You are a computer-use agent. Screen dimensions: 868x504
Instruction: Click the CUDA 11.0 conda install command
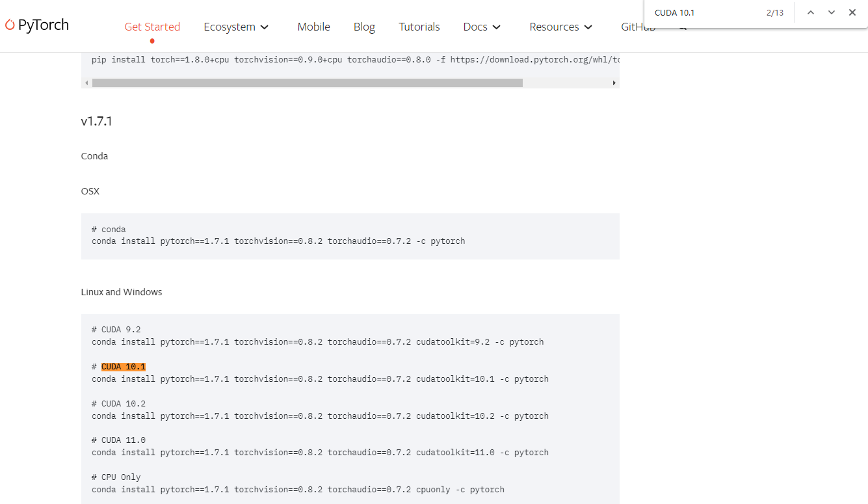(x=320, y=453)
